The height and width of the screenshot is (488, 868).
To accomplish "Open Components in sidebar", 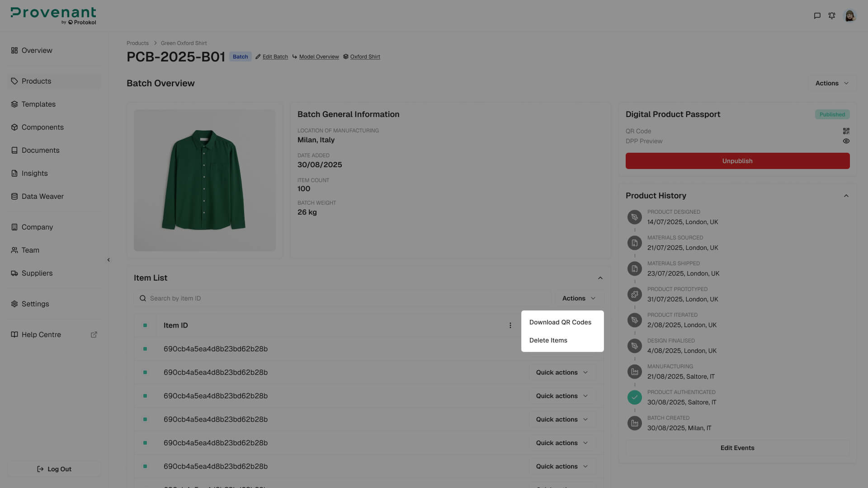I will pyautogui.click(x=54, y=127).
